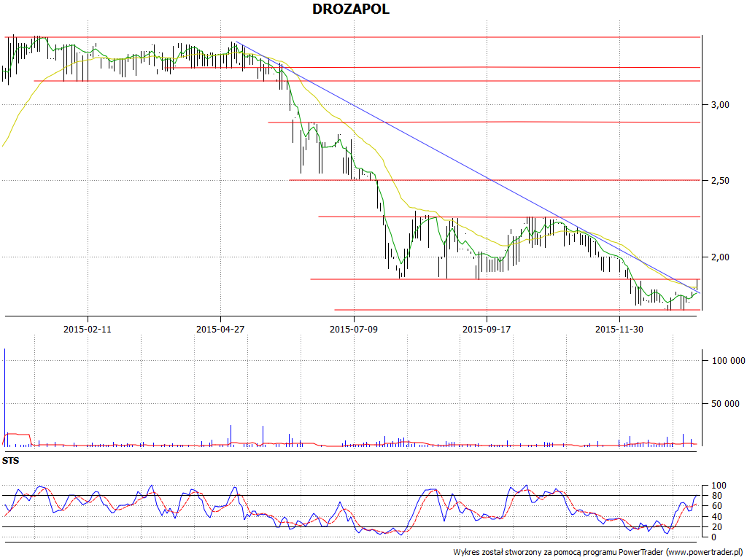Screen dimensions: 747x560
Task: Click the 60 value on STS axis
Action: (716, 506)
